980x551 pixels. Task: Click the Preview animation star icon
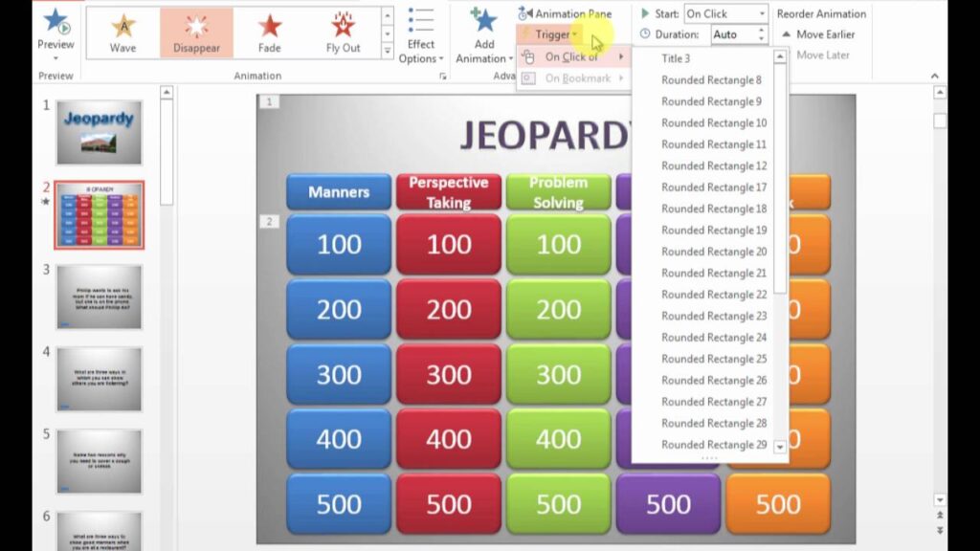click(56, 21)
